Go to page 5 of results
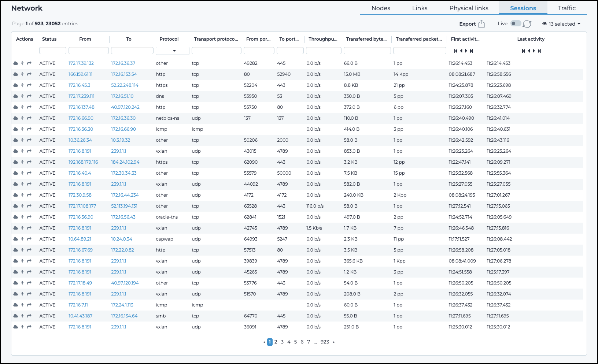Image resolution: width=598 pixels, height=364 pixels. (x=295, y=342)
